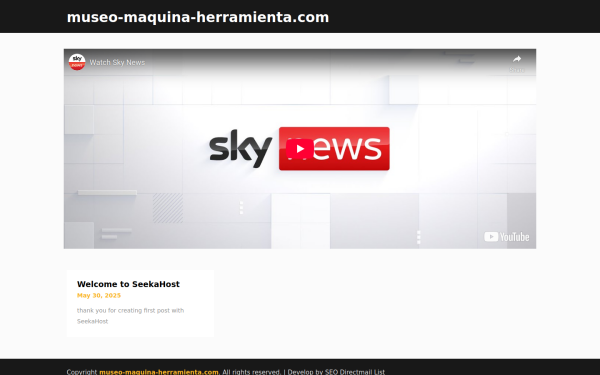Open the 'Welcome to SeekaHost' post
Viewport: 600px width, 375px height.
[128, 284]
